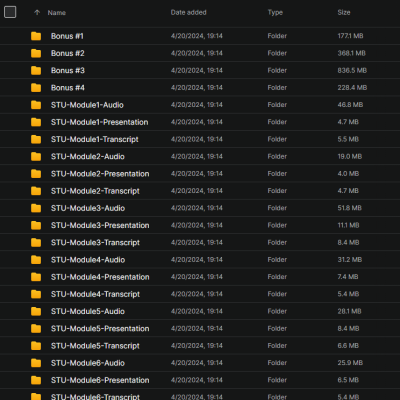Tick the select-all checkbox in header

tap(10, 12)
